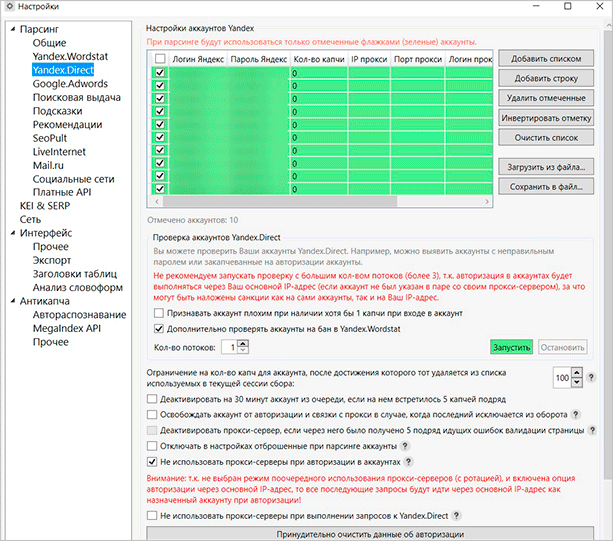Open help for 'Не использовать прокси-серверы при авторизации'
Screen dimensions: 613x541
click(408, 462)
